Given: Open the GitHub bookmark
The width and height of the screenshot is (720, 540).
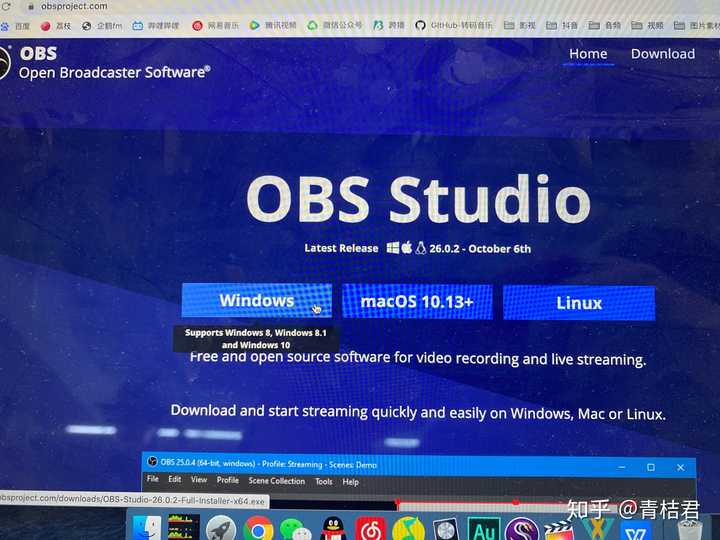Looking at the screenshot, I should (453, 25).
